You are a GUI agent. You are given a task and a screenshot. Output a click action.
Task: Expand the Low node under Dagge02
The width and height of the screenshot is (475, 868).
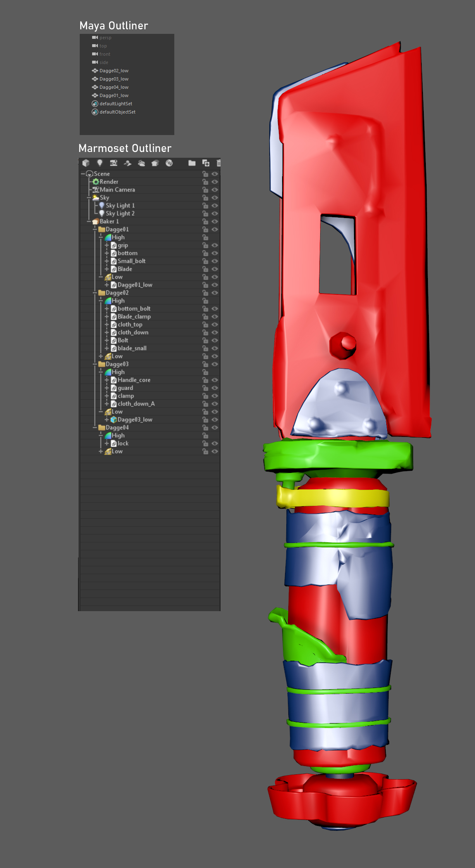tap(101, 356)
